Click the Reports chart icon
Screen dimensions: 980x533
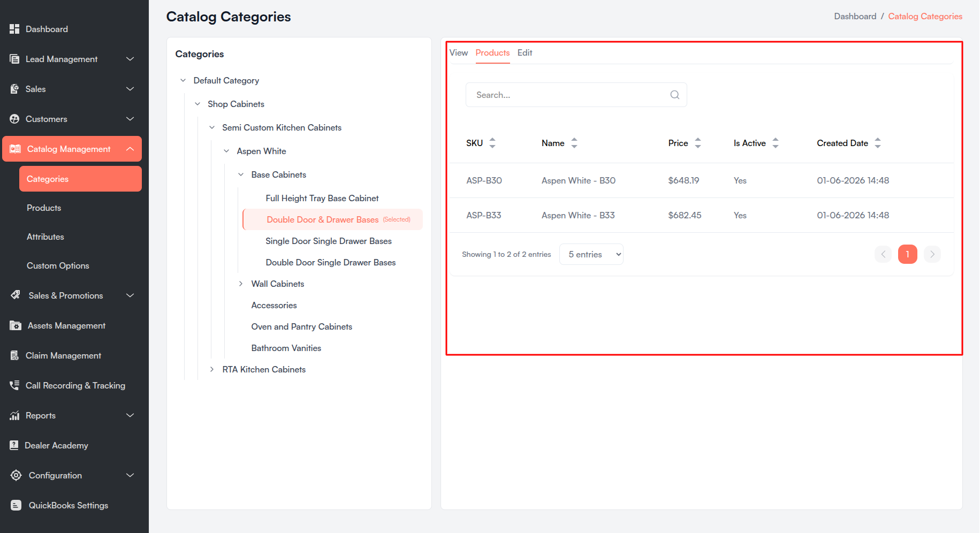click(x=14, y=415)
